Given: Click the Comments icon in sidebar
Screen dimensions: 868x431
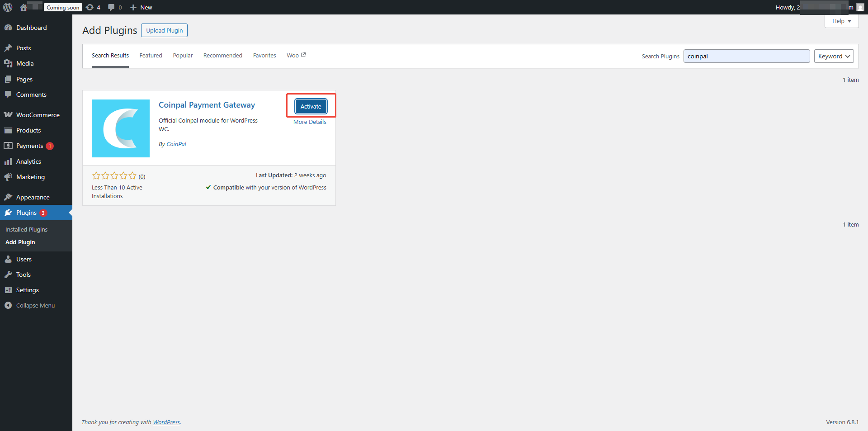Looking at the screenshot, I should coord(8,95).
